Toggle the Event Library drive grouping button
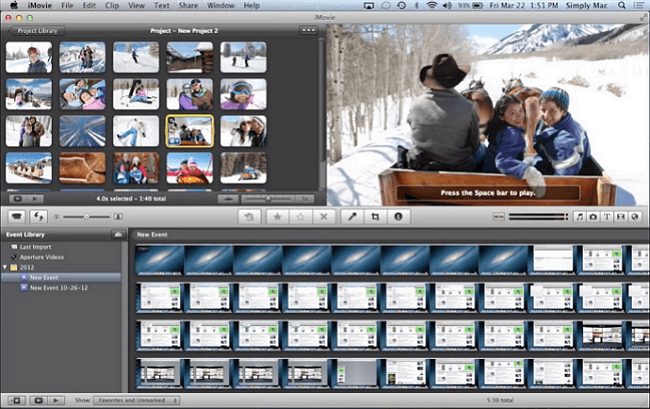Image resolution: width=650 pixels, height=409 pixels. tap(118, 235)
